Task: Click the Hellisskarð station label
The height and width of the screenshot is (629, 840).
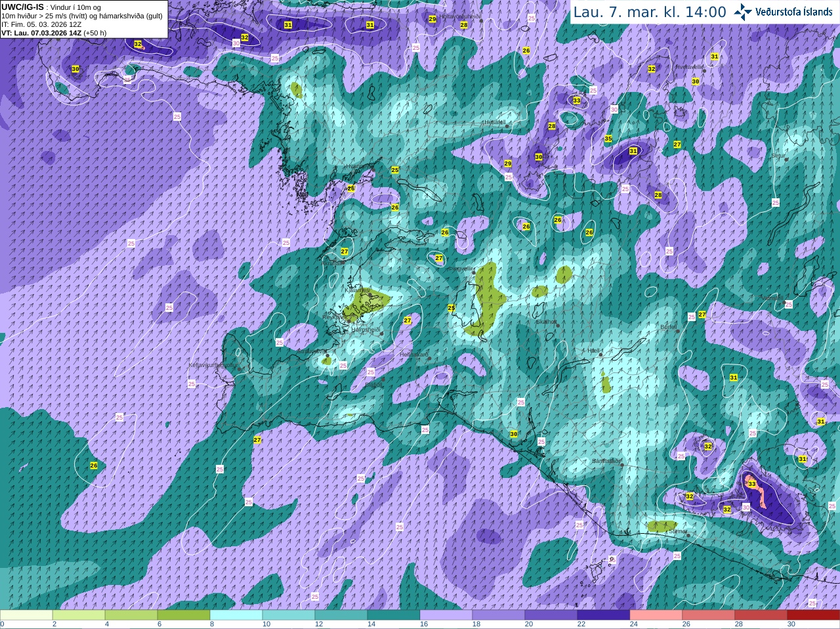Action: tap(414, 355)
